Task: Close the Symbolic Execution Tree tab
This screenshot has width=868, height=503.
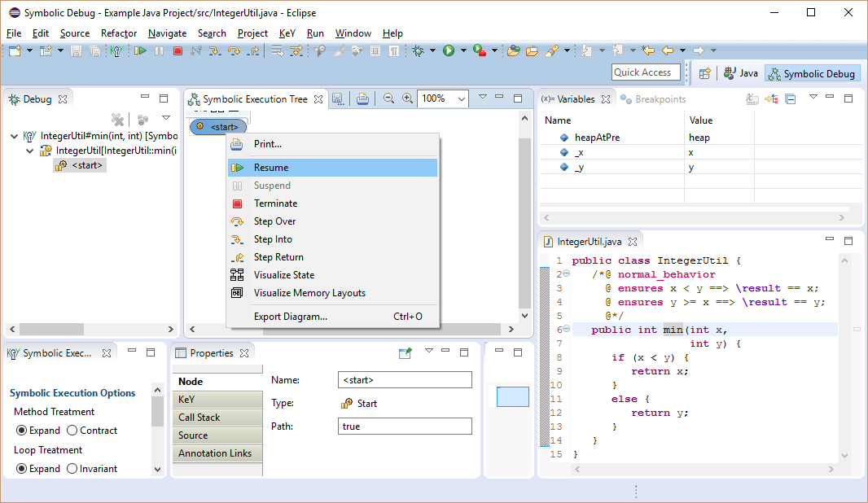Action: (318, 99)
